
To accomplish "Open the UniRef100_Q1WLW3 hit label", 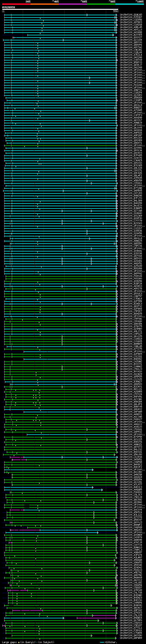I will 131,15.
